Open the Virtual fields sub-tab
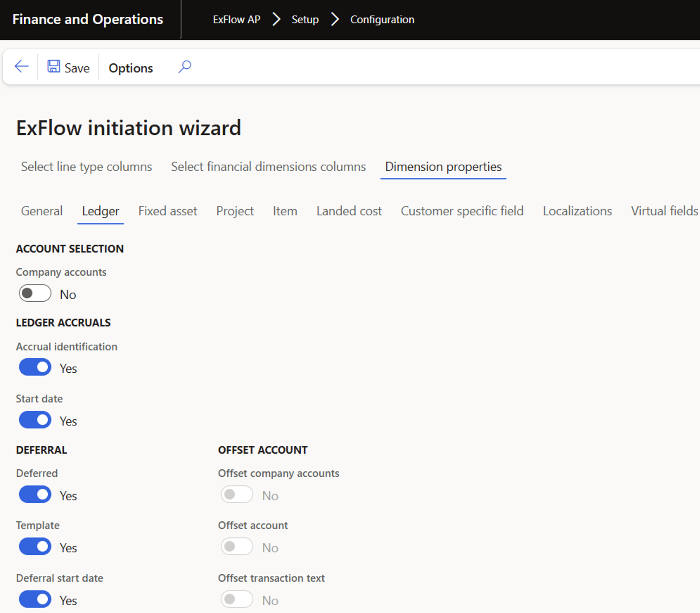Image resolution: width=700 pixels, height=613 pixels. 665,211
